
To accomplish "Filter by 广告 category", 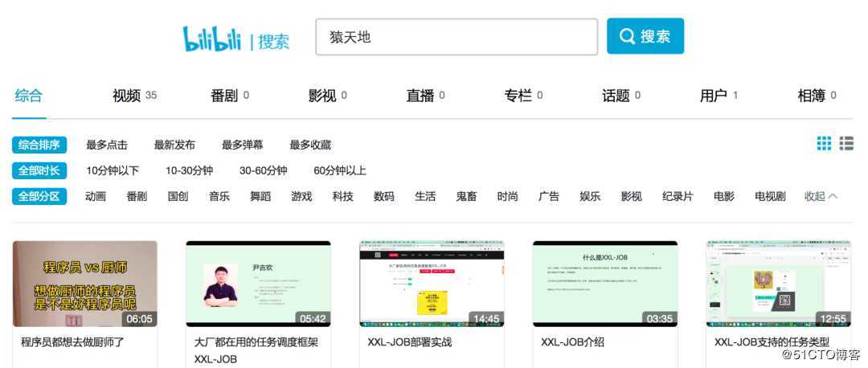I will click(x=549, y=196).
